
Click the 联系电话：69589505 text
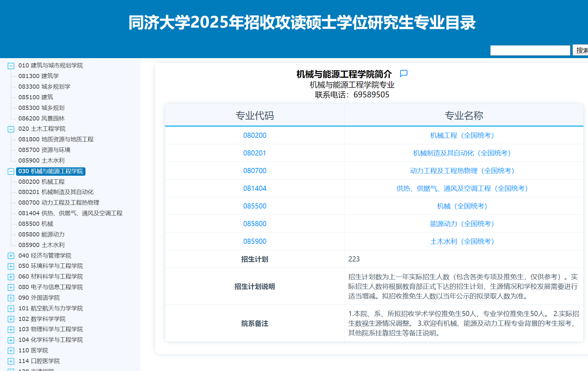[x=352, y=95]
